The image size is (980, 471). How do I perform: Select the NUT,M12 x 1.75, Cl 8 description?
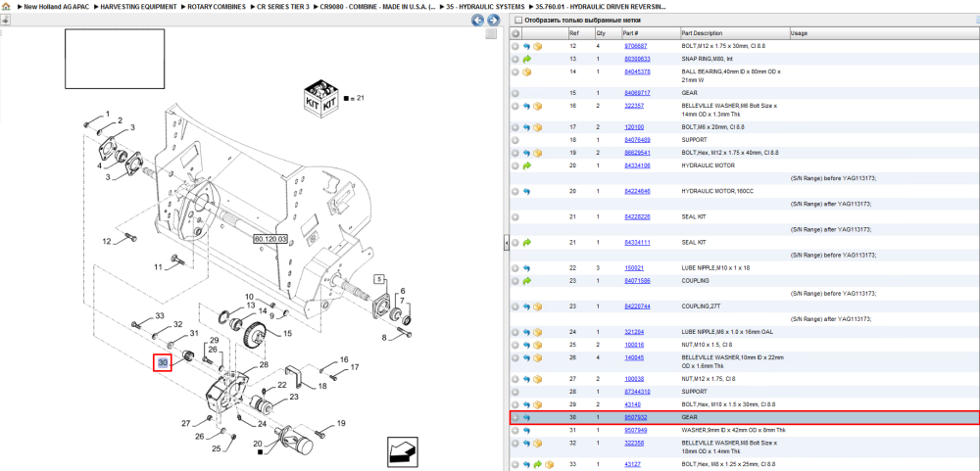[709, 379]
